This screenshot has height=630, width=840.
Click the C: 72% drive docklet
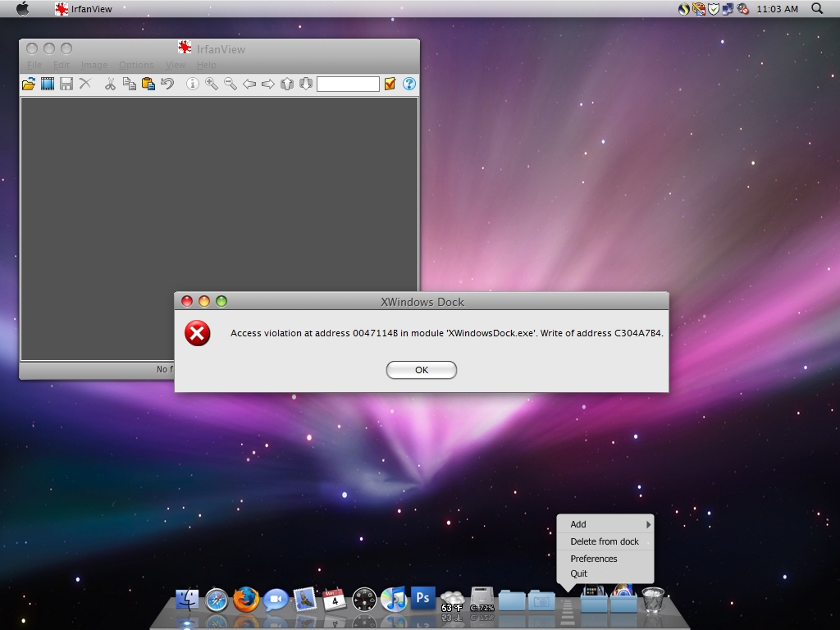pyautogui.click(x=482, y=599)
